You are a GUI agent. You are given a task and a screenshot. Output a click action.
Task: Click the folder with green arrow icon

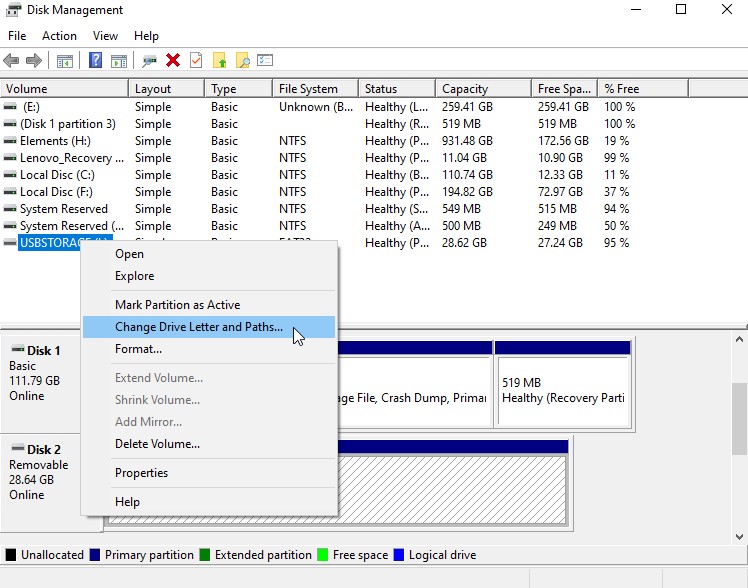220,60
